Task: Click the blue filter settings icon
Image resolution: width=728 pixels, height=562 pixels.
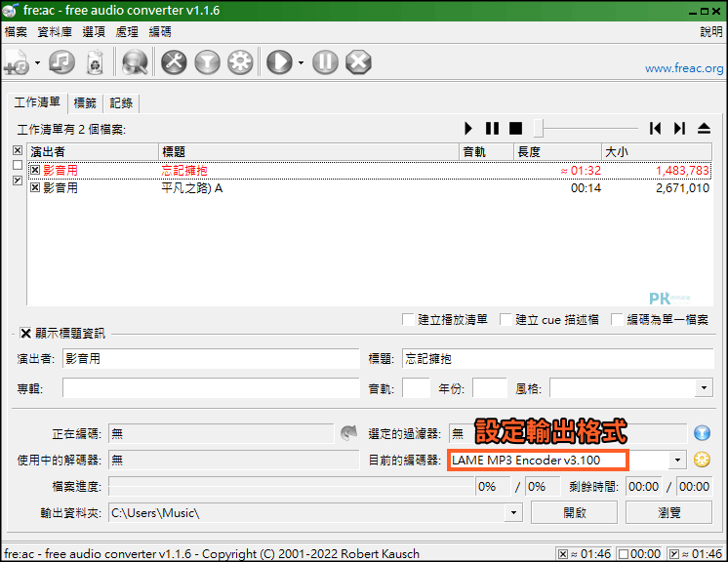Action: pos(702,433)
